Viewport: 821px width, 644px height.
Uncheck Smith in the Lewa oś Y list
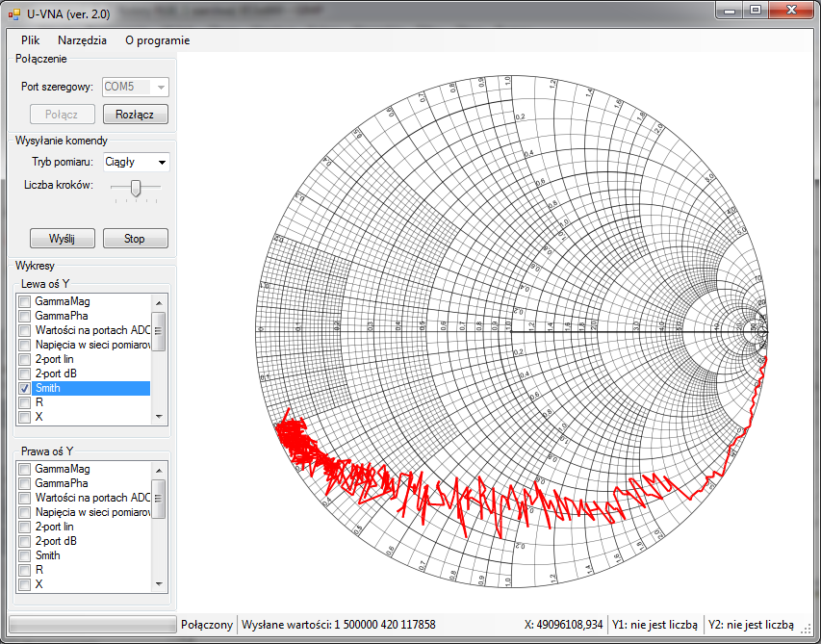[25, 388]
